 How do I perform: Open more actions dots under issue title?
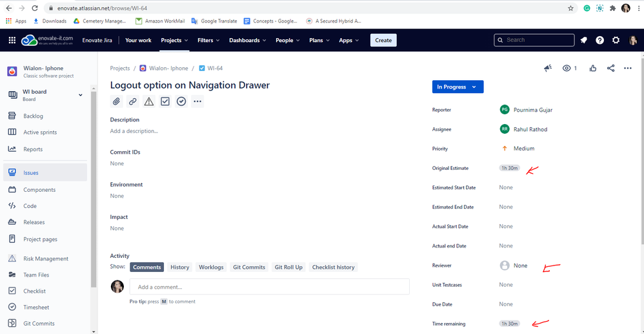[197, 101]
